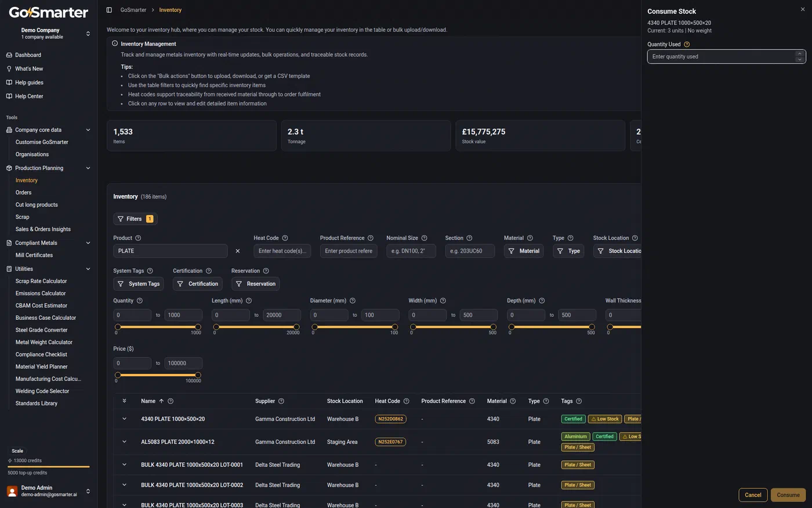Click the Nominal Size help icon

[x=424, y=238]
